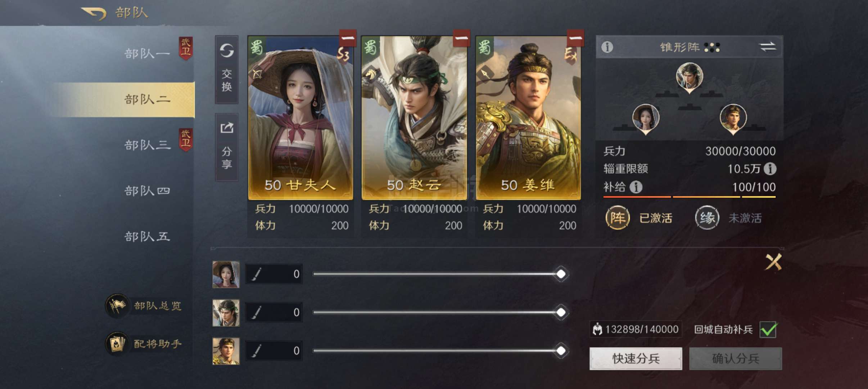Click 快速分兵 button
Screen dimensions: 868x389
click(x=636, y=359)
